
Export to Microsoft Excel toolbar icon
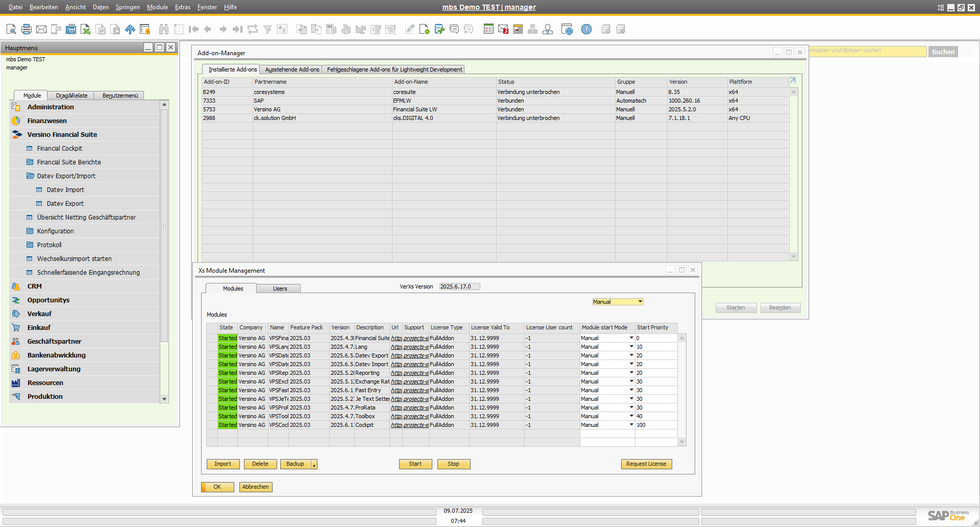click(86, 29)
